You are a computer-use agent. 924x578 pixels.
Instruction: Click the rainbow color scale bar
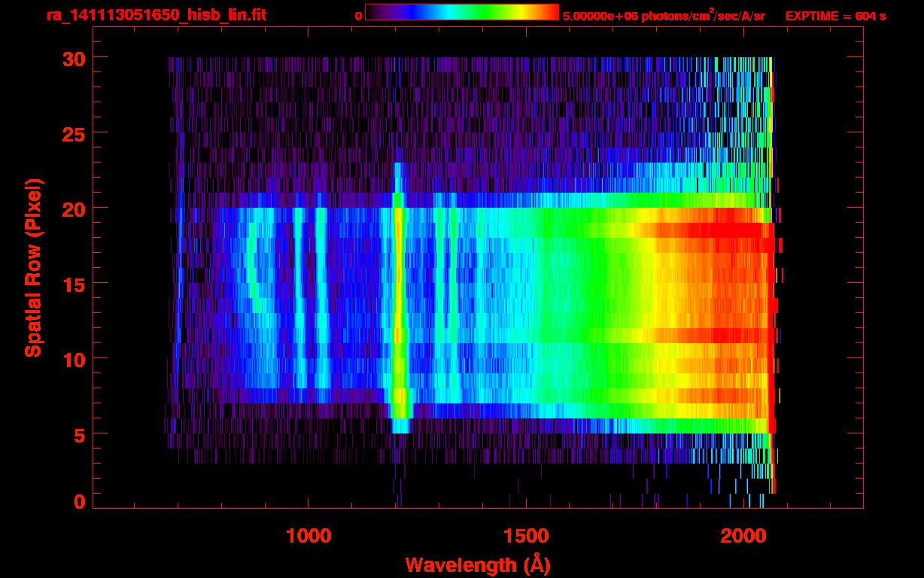tap(462, 13)
